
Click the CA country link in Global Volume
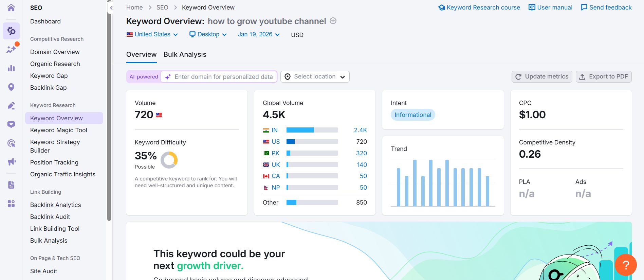tap(276, 176)
